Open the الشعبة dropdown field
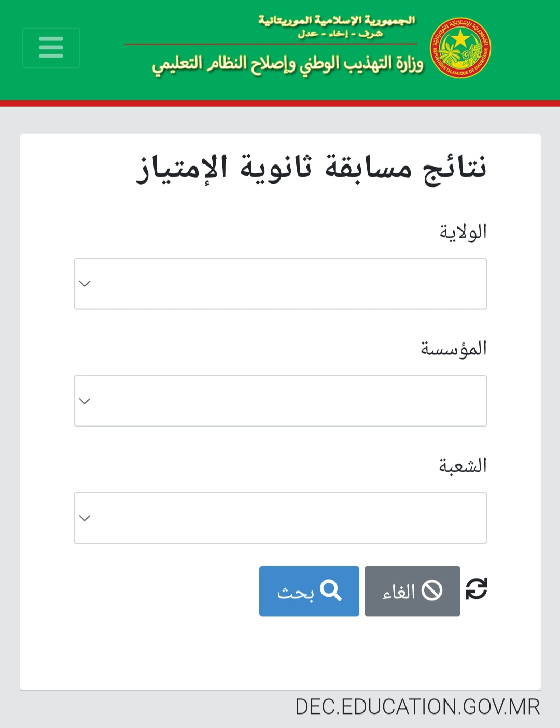The width and height of the screenshot is (560, 728). tap(280, 518)
